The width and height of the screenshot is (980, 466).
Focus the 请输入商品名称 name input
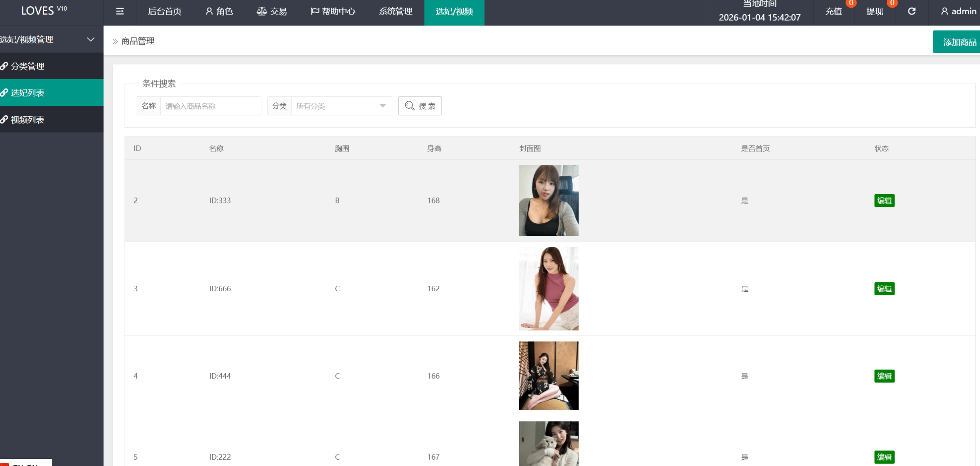click(210, 106)
